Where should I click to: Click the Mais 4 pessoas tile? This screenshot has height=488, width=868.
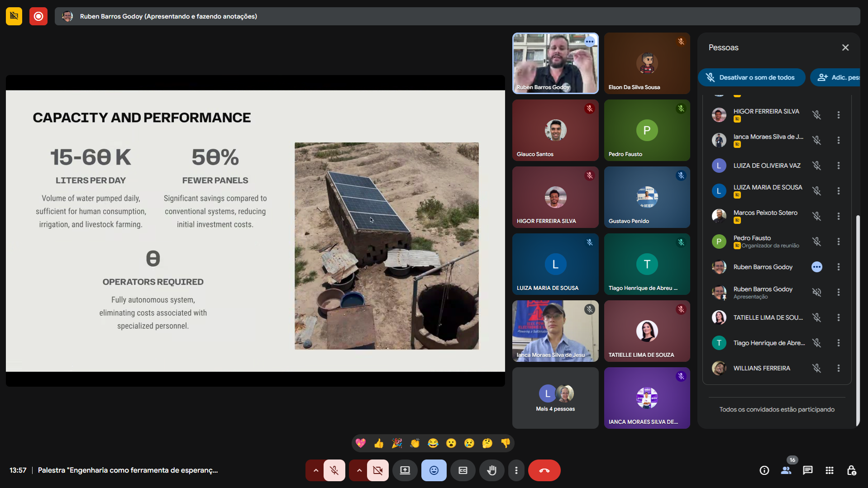(555, 398)
